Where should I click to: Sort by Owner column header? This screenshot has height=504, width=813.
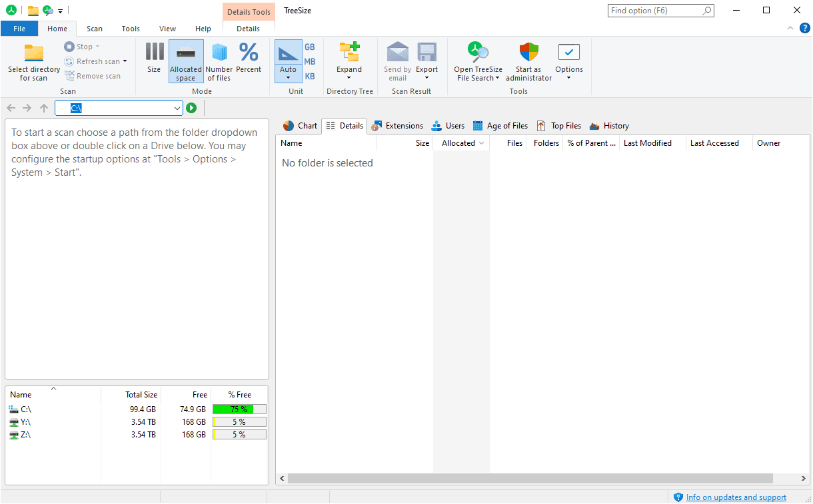pos(782,143)
